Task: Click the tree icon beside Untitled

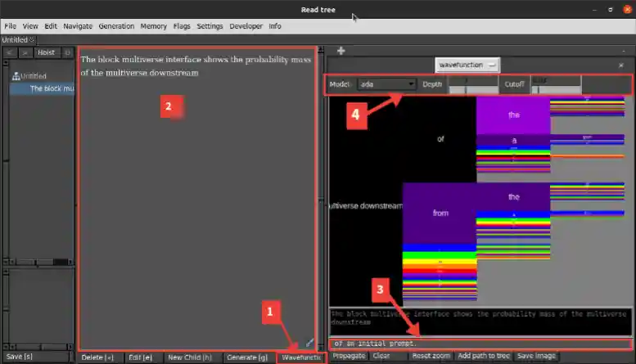Action: (15, 76)
